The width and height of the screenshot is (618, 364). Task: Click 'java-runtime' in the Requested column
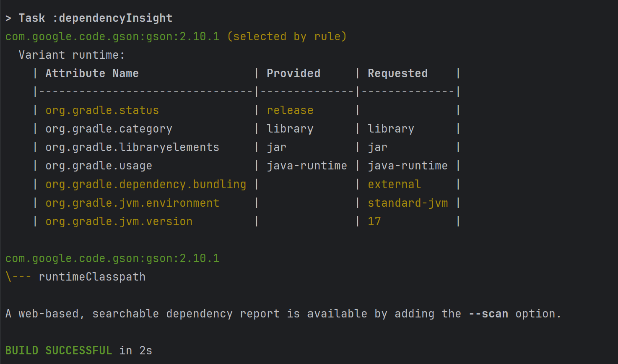(408, 166)
